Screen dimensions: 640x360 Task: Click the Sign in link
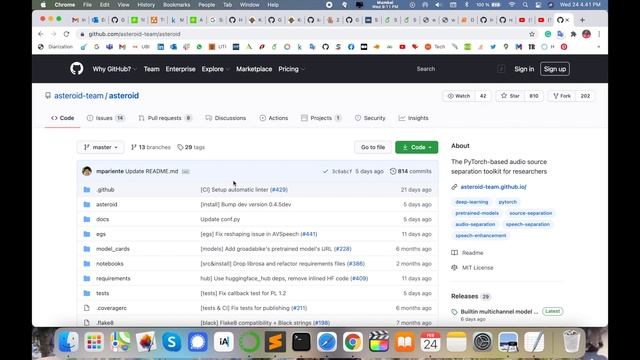[524, 69]
